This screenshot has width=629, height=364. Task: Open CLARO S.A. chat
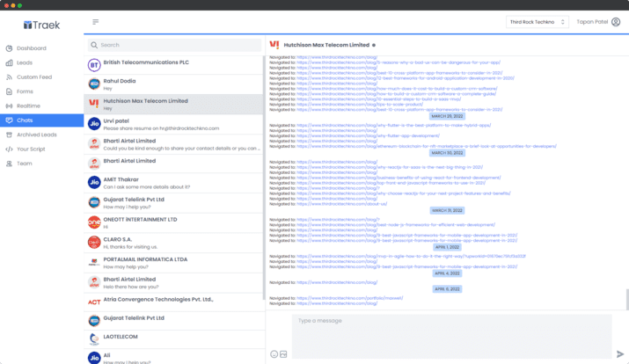coord(173,243)
